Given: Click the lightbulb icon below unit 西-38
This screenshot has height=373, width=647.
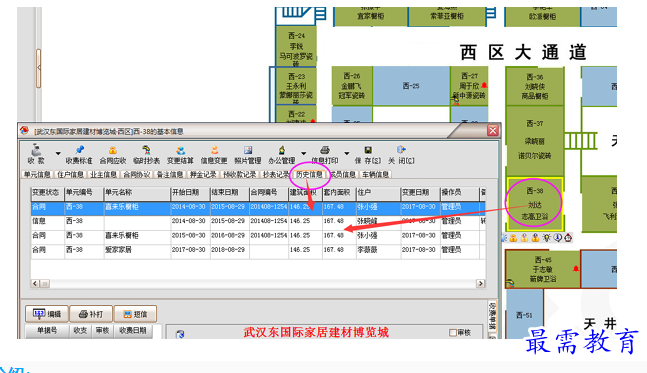Looking at the screenshot, I should pyautogui.click(x=546, y=238).
